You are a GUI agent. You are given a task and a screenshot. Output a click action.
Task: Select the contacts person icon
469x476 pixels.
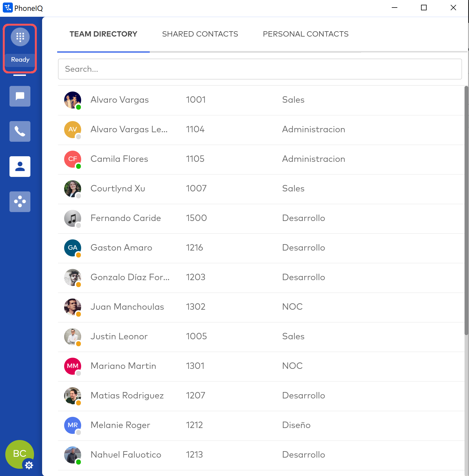point(20,167)
